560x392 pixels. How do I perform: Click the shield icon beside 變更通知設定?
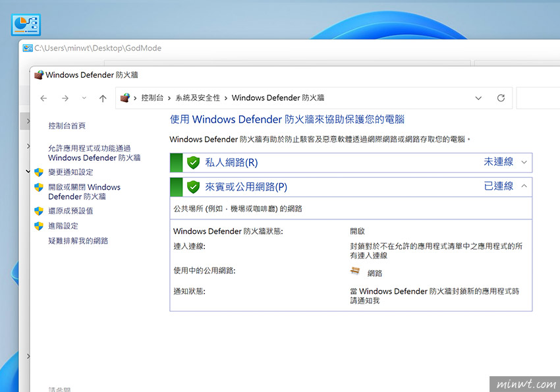click(39, 173)
